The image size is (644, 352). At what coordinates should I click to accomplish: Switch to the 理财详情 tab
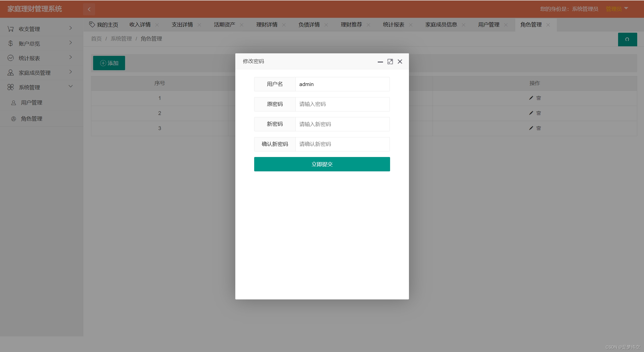[x=267, y=25]
